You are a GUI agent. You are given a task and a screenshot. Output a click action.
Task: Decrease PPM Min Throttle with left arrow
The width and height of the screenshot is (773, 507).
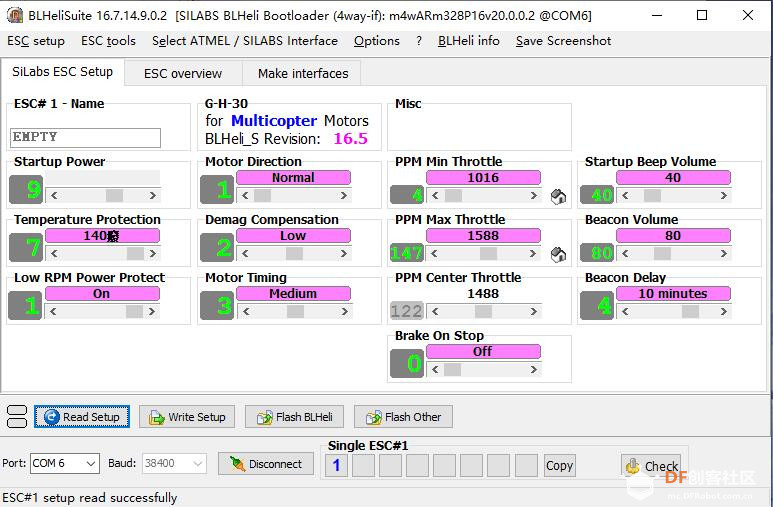click(435, 196)
